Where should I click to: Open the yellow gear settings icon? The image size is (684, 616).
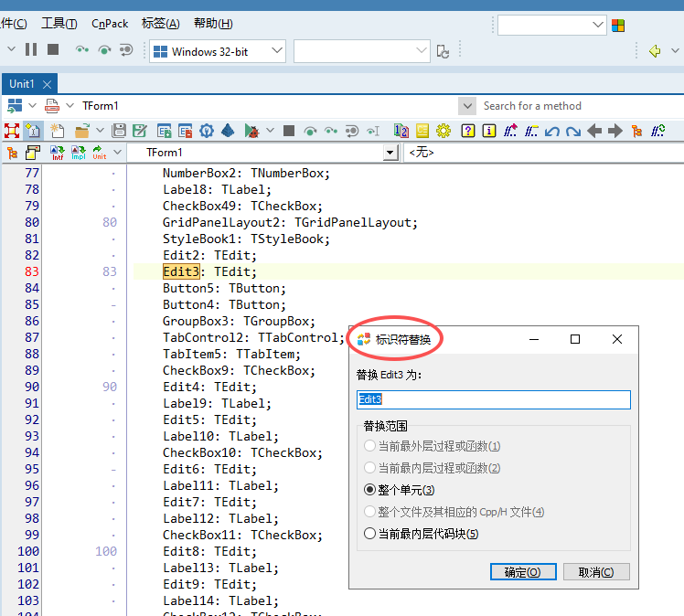444,131
